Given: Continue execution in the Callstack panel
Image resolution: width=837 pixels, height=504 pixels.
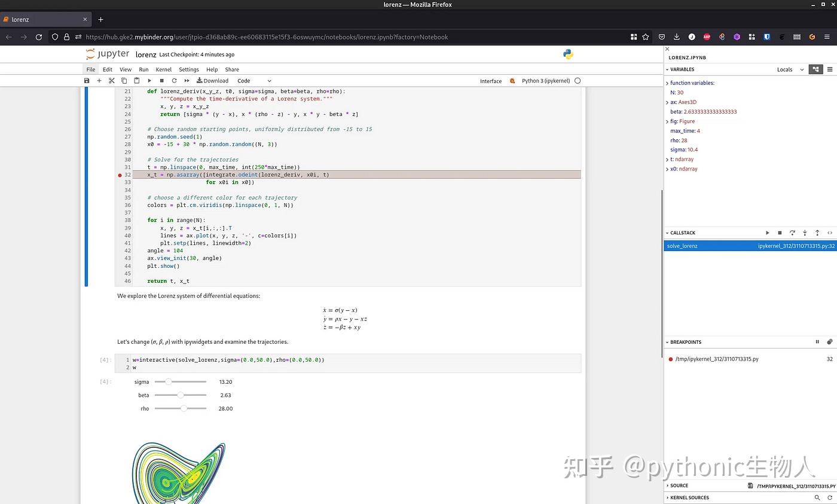Looking at the screenshot, I should (x=768, y=233).
